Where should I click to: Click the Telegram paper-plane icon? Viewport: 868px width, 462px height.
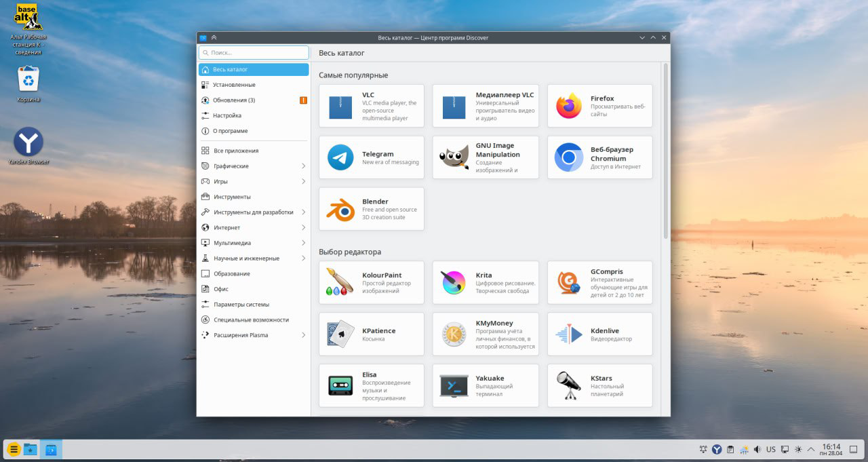(x=340, y=157)
